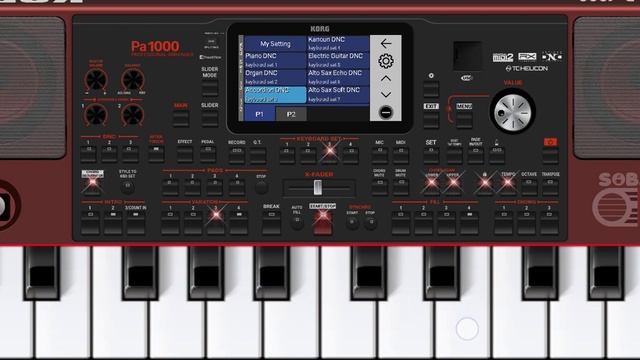Viewport: 640px width, 360px height.
Task: Select Keyboard Set button 2
Action: (x=308, y=156)
